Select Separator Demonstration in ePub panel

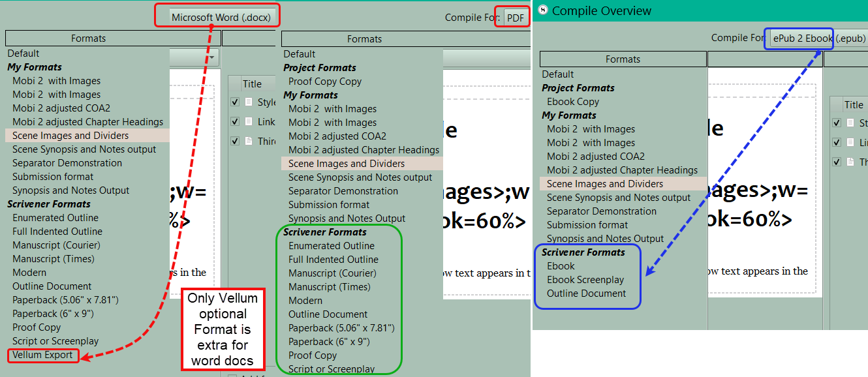click(602, 211)
